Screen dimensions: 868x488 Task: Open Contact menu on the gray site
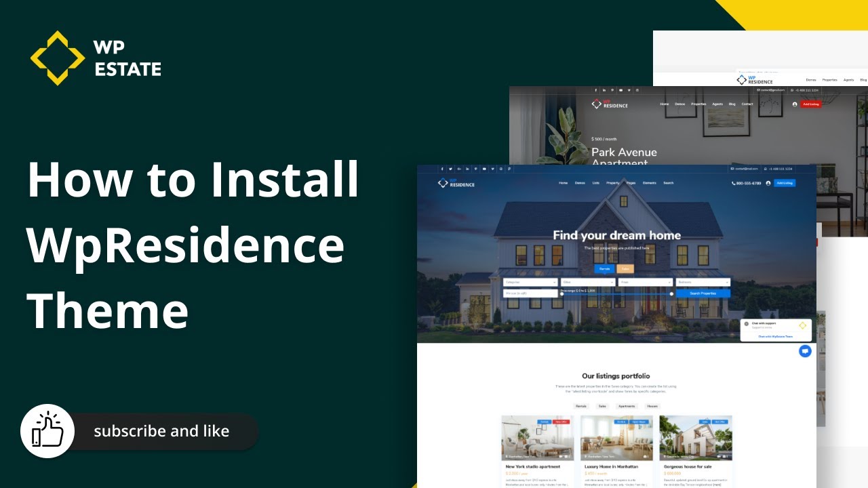(x=747, y=104)
